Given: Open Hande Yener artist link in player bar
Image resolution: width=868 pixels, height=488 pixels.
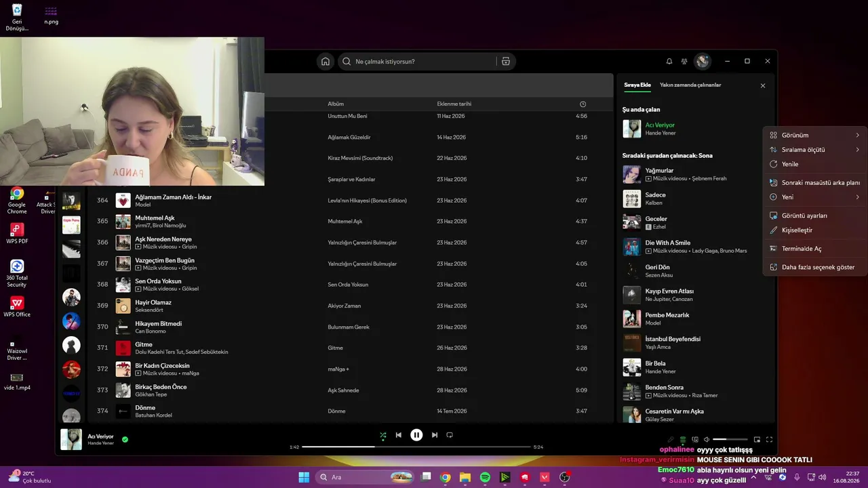Looking at the screenshot, I should [101, 443].
